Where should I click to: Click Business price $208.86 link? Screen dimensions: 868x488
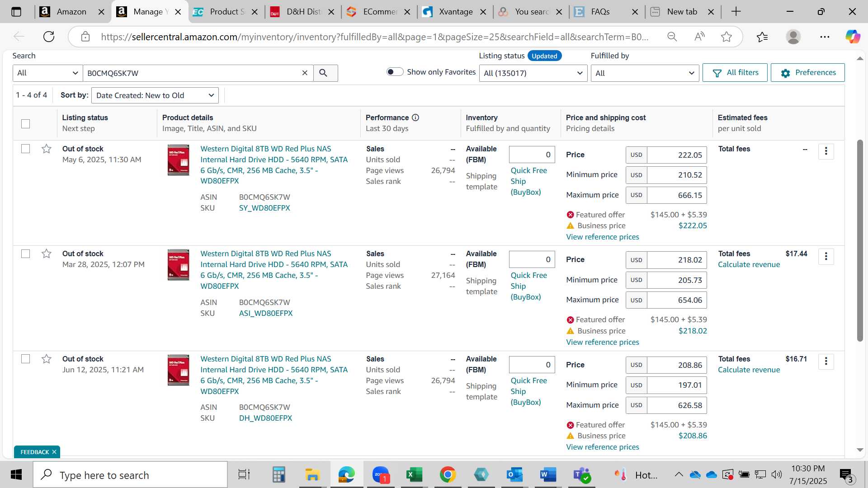click(x=692, y=436)
